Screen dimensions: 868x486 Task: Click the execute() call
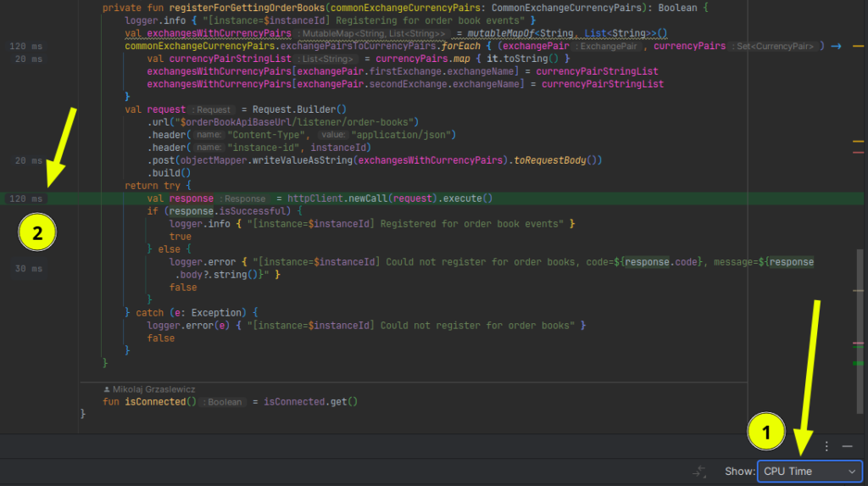point(467,198)
